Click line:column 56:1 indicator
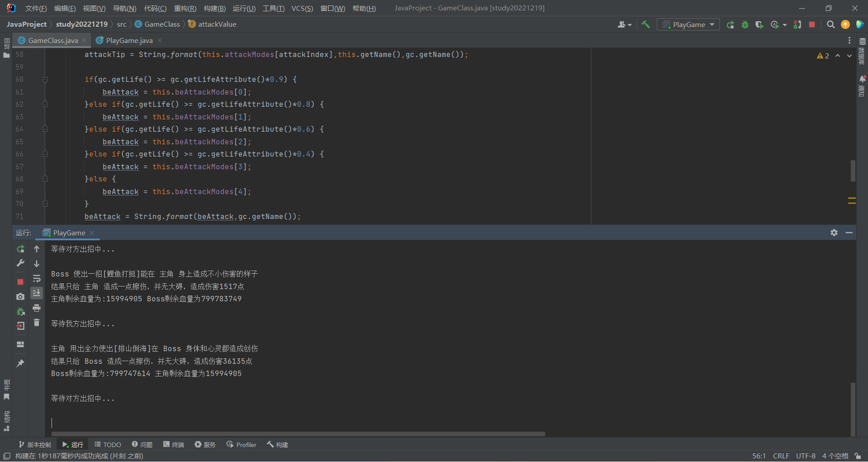This screenshot has height=462, width=868. tap(759, 456)
